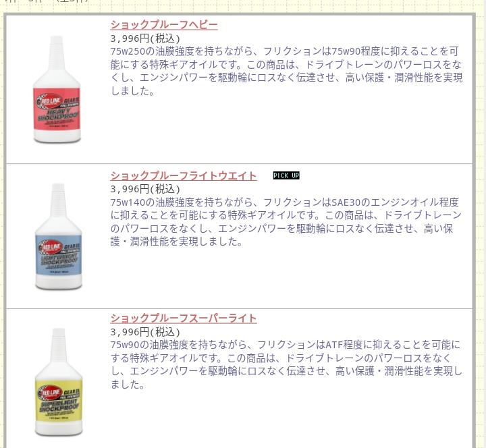Click the blue Lightweight Shockproof bottle image
Screen dimensions: 486x448
click(x=58, y=237)
